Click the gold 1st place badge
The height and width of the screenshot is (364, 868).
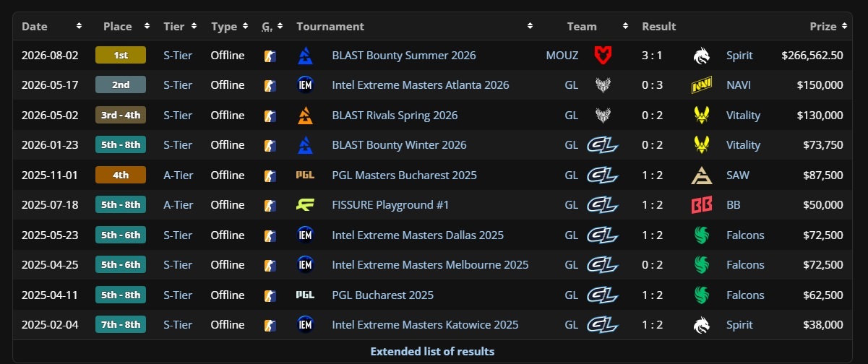[121, 55]
